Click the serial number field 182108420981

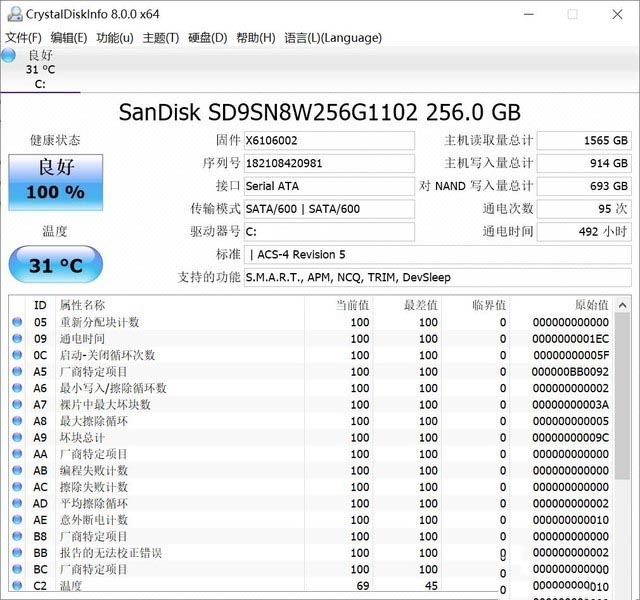[x=329, y=164]
